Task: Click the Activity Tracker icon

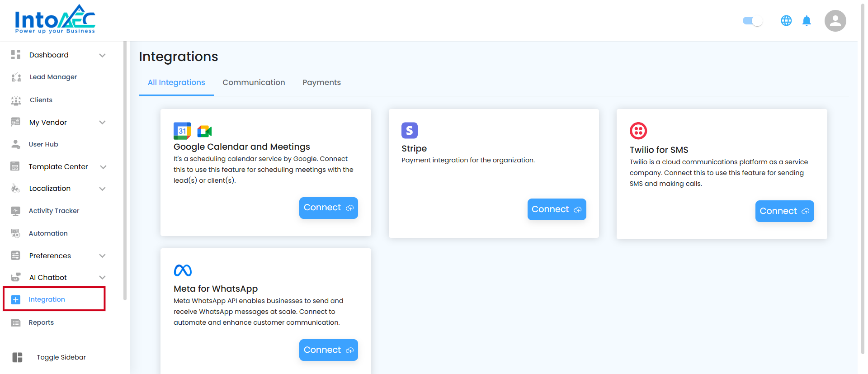Action: click(x=16, y=211)
